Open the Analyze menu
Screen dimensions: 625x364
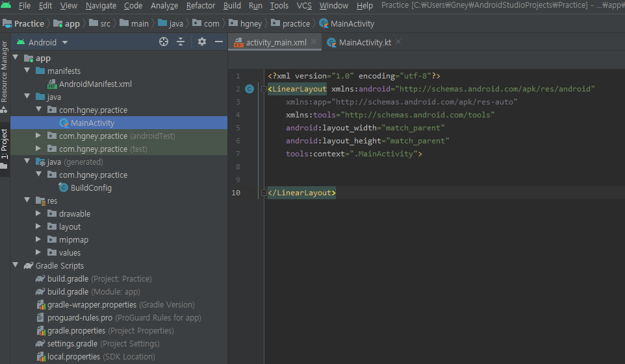[x=164, y=6]
